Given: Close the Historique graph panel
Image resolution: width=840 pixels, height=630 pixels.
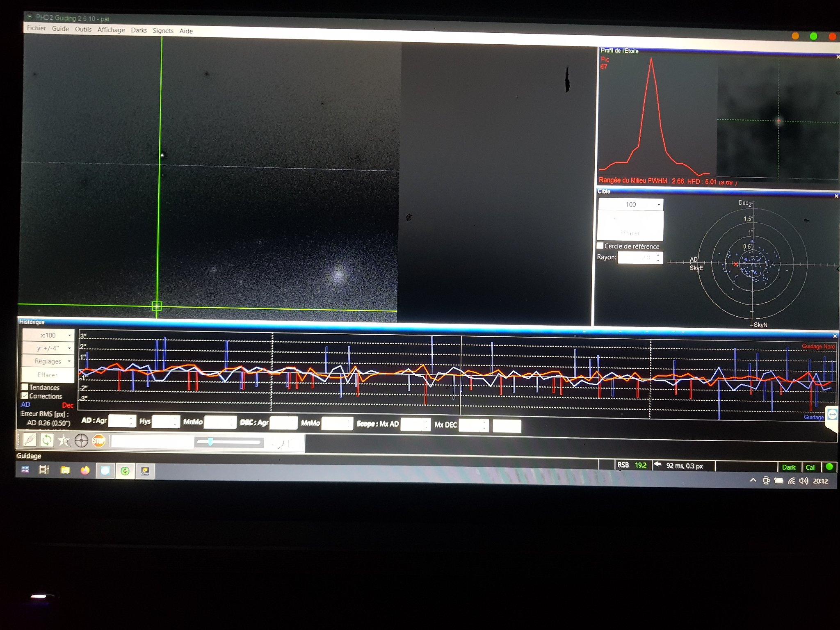Looking at the screenshot, I should [x=835, y=336].
